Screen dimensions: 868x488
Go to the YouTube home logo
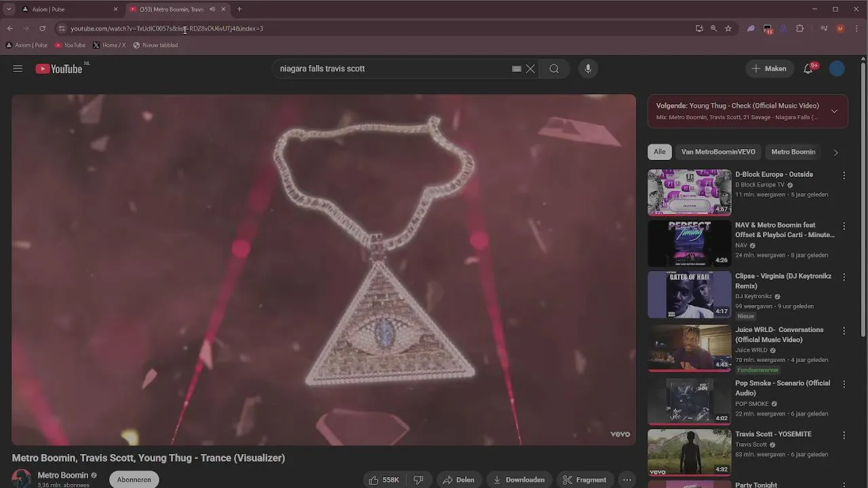[x=59, y=68]
